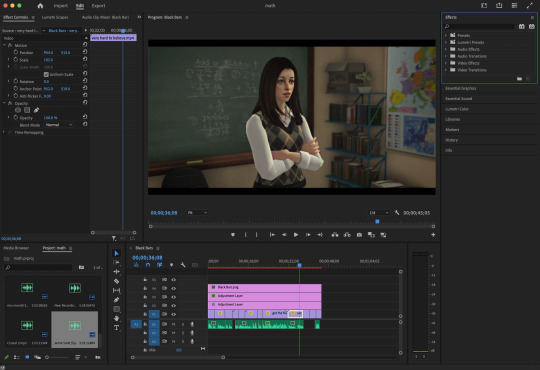Toggle the Uniform Scale checkbox

(x=46, y=74)
